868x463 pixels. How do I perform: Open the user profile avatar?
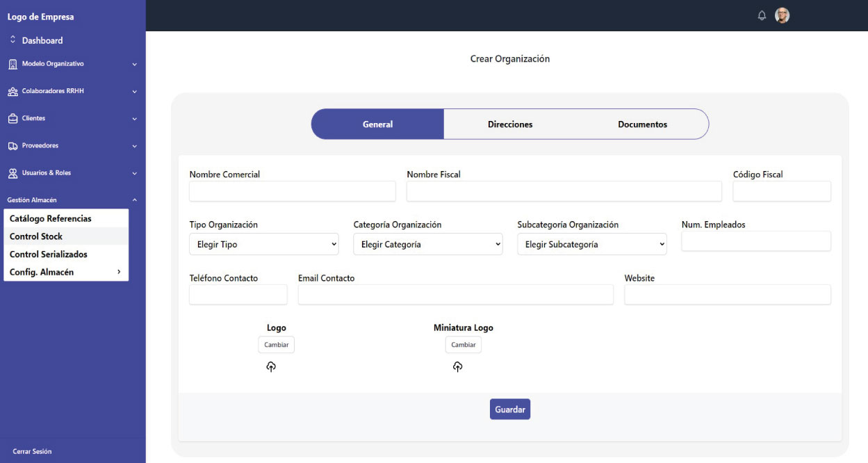pyautogui.click(x=782, y=15)
